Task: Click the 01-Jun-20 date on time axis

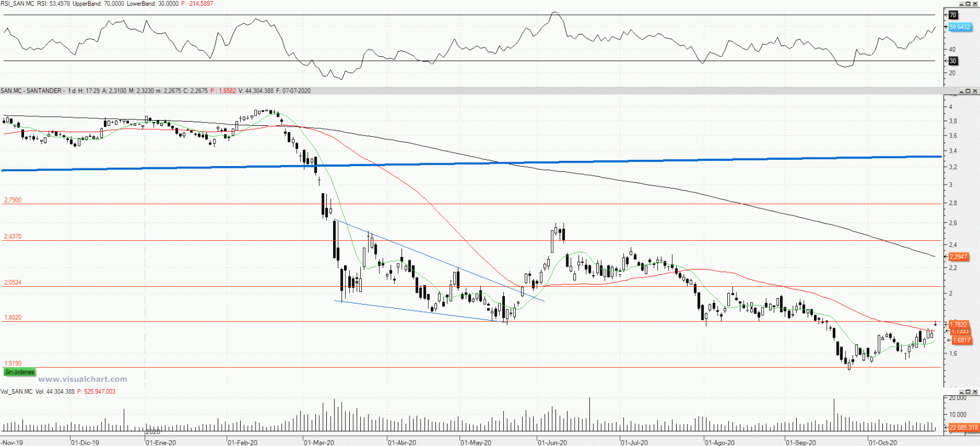Action: (x=552, y=442)
